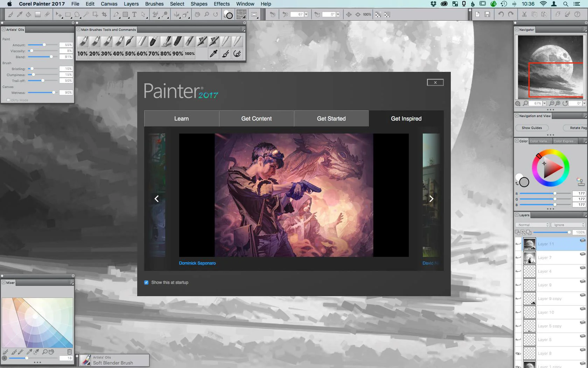Select the Crop tool

point(104,14)
